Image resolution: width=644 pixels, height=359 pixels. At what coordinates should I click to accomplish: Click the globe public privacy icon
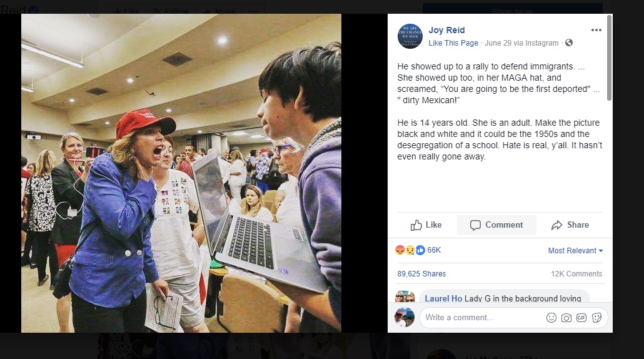569,43
